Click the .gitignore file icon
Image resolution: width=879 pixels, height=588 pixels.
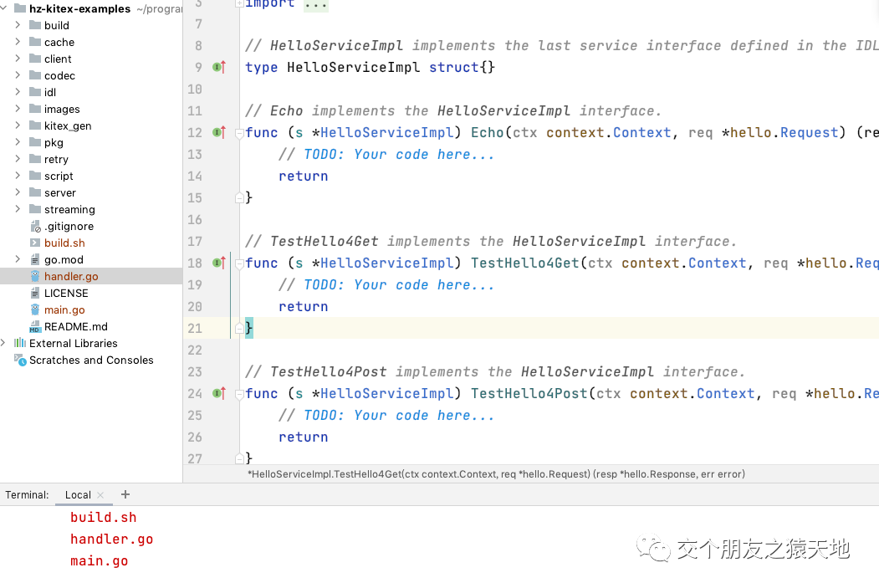(35, 226)
